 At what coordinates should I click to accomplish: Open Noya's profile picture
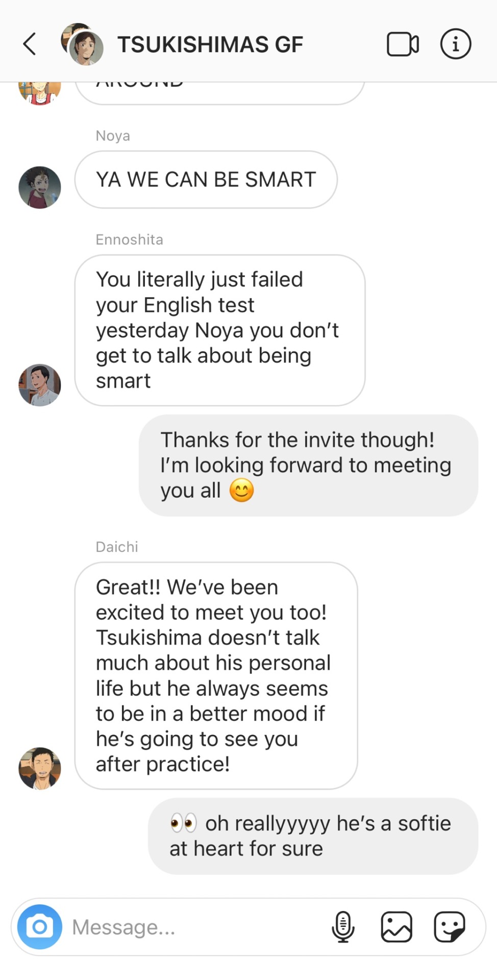[x=40, y=187]
